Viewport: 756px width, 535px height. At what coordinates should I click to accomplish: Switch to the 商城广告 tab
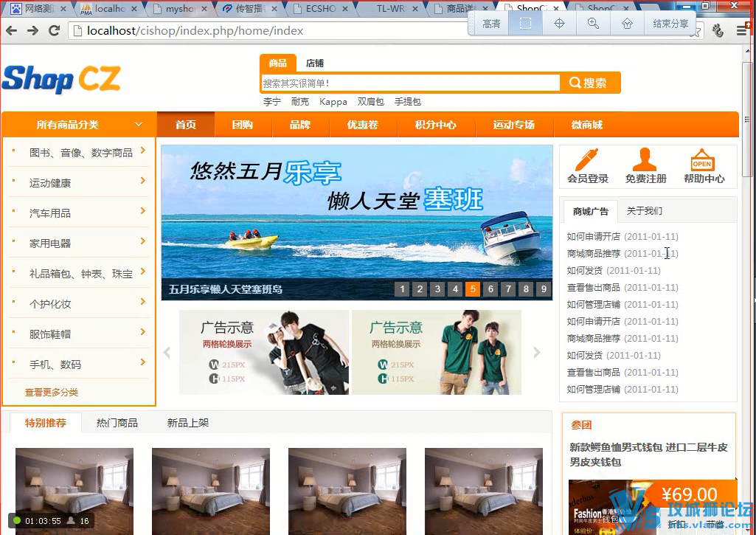591,211
